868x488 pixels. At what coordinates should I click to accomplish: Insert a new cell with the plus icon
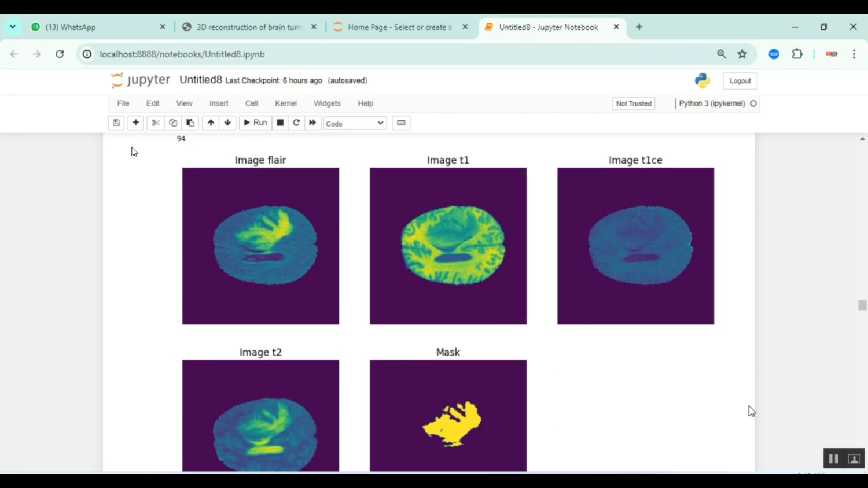[135, 123]
